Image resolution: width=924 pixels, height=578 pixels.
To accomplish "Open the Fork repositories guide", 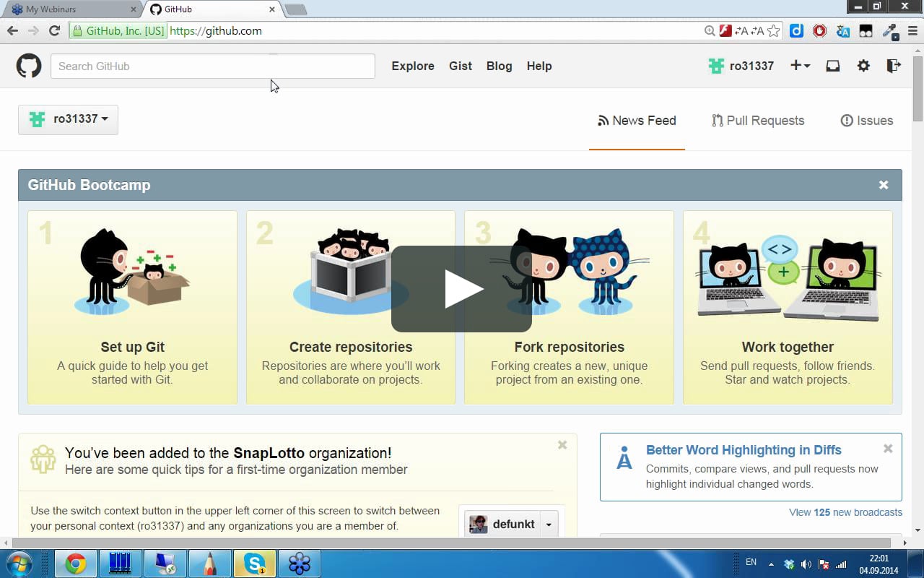I will 569,307.
